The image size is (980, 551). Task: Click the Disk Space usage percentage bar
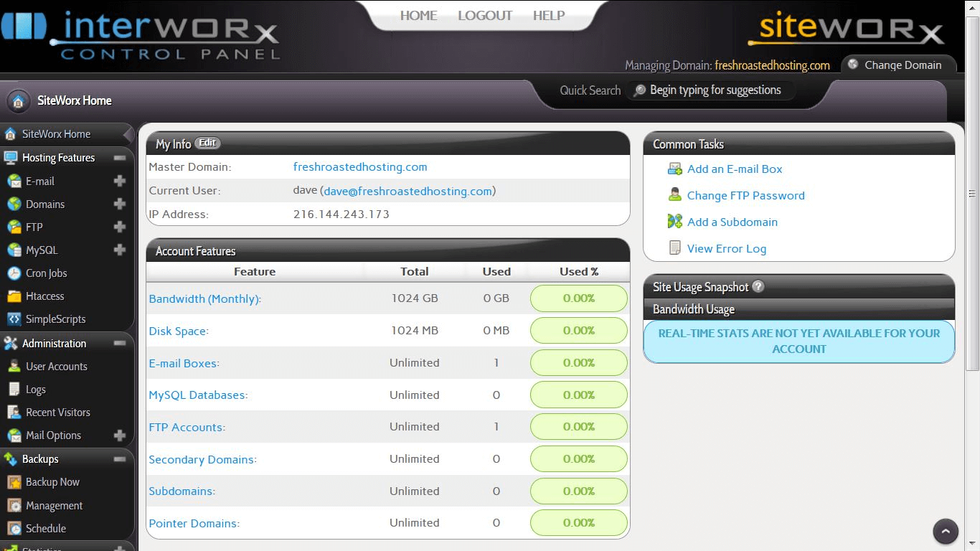[x=579, y=331]
